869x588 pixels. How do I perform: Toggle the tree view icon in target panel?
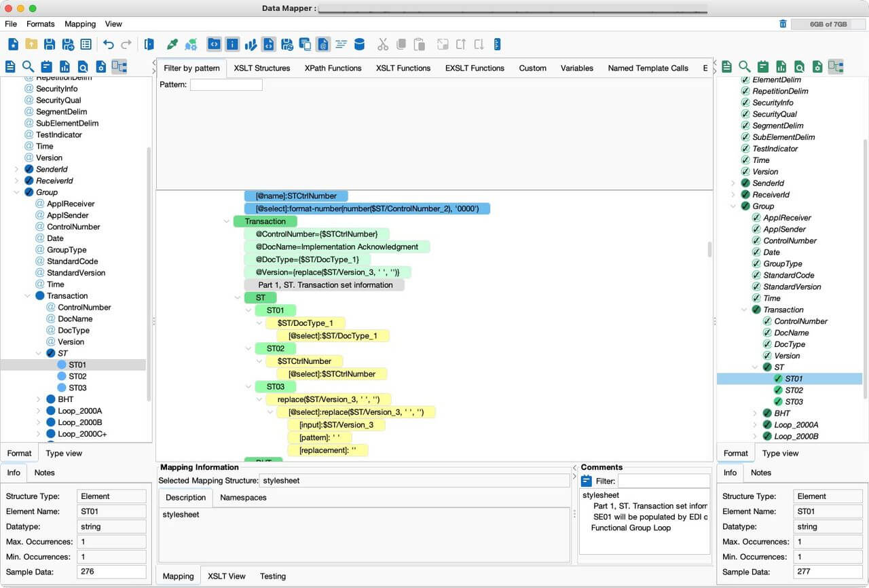tap(836, 67)
